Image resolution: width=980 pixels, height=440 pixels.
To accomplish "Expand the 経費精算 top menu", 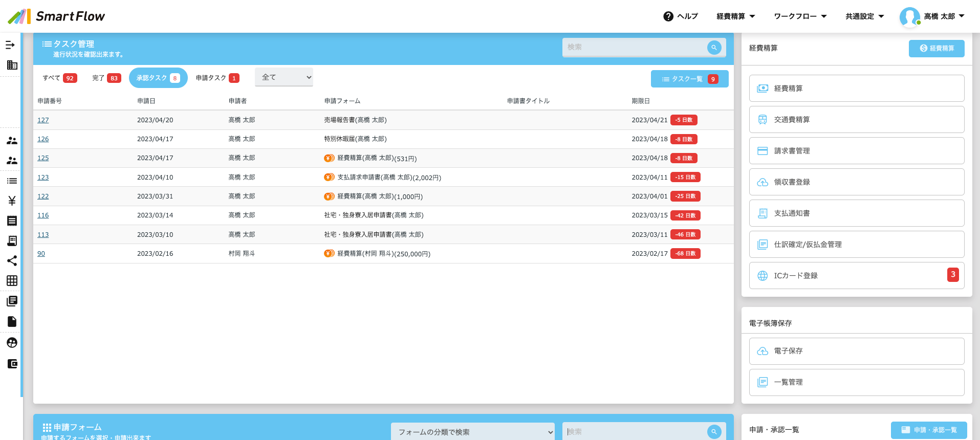I will pyautogui.click(x=735, y=16).
